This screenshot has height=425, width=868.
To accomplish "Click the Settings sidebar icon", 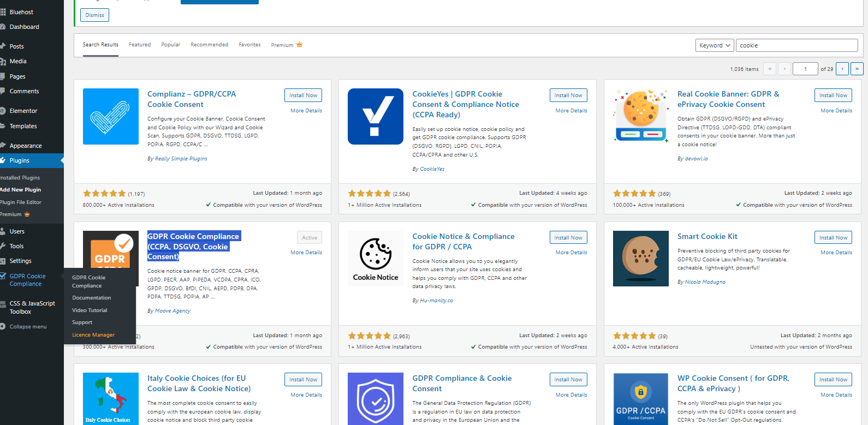I will [3, 261].
